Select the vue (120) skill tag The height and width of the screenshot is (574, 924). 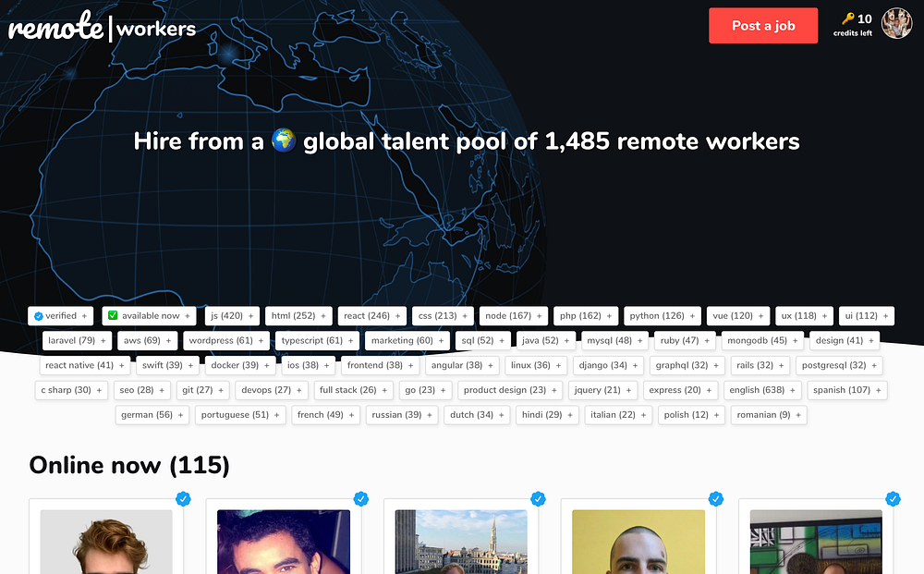[738, 316]
